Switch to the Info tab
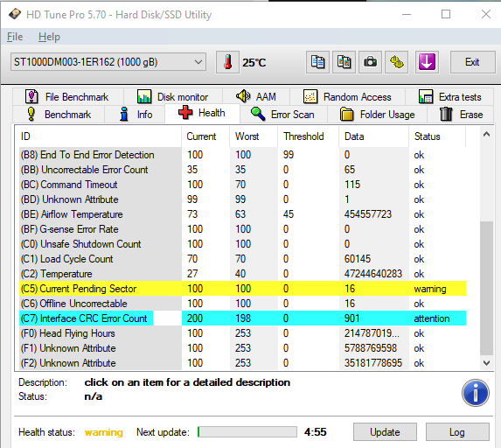 pyautogui.click(x=135, y=114)
